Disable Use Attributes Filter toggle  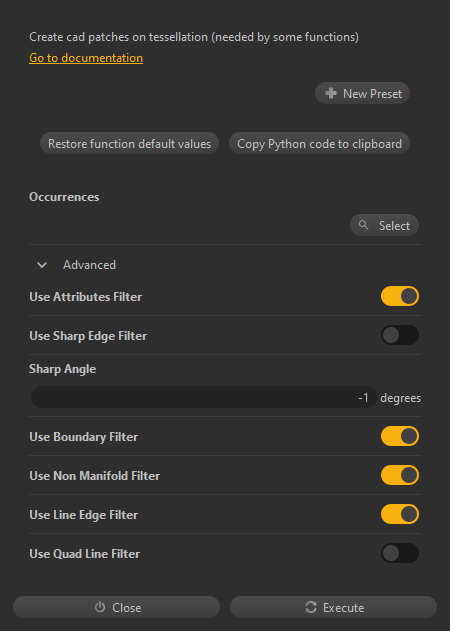click(x=400, y=296)
